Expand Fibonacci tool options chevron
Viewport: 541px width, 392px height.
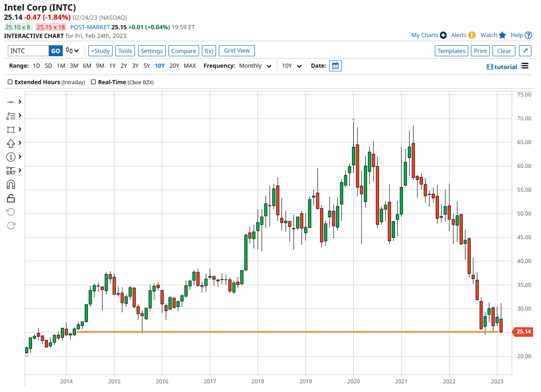click(20, 116)
